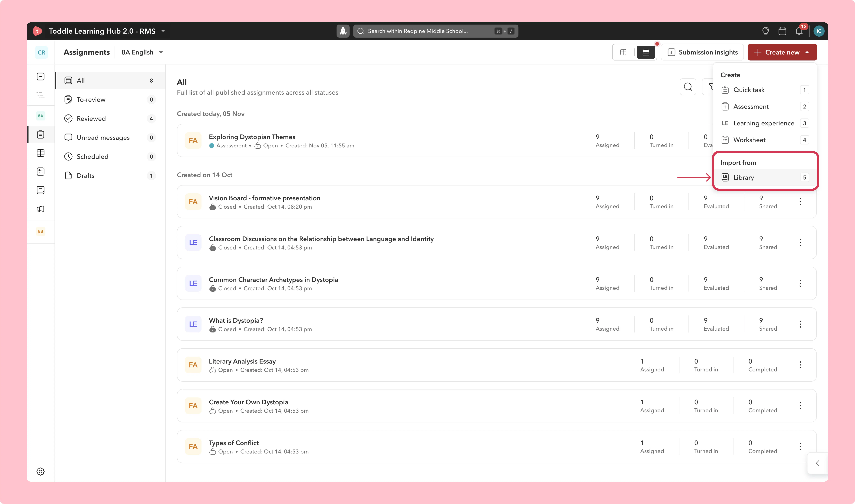Click the FA badge of Types of Conflict
This screenshot has height=504, width=855.
tap(193, 446)
